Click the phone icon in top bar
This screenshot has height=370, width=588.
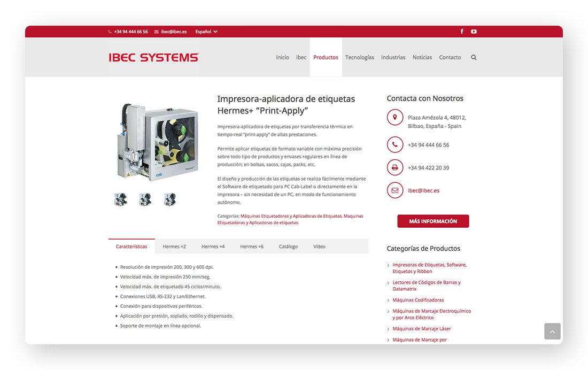110,32
